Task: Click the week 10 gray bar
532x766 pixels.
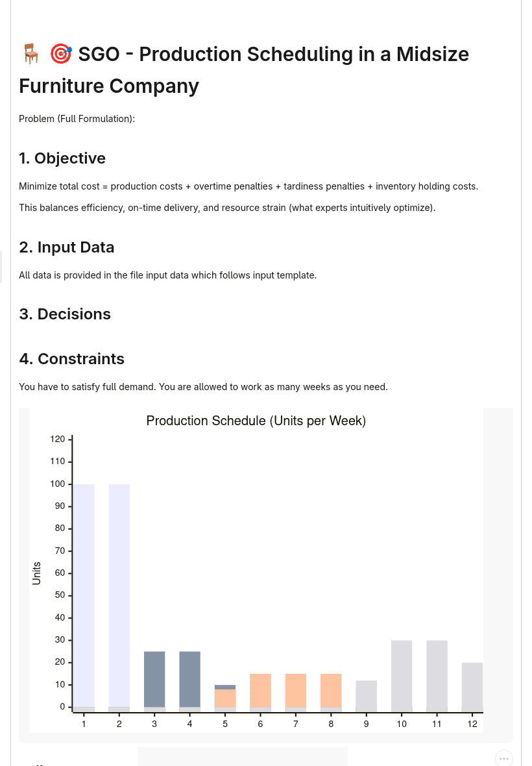Action: pyautogui.click(x=402, y=676)
